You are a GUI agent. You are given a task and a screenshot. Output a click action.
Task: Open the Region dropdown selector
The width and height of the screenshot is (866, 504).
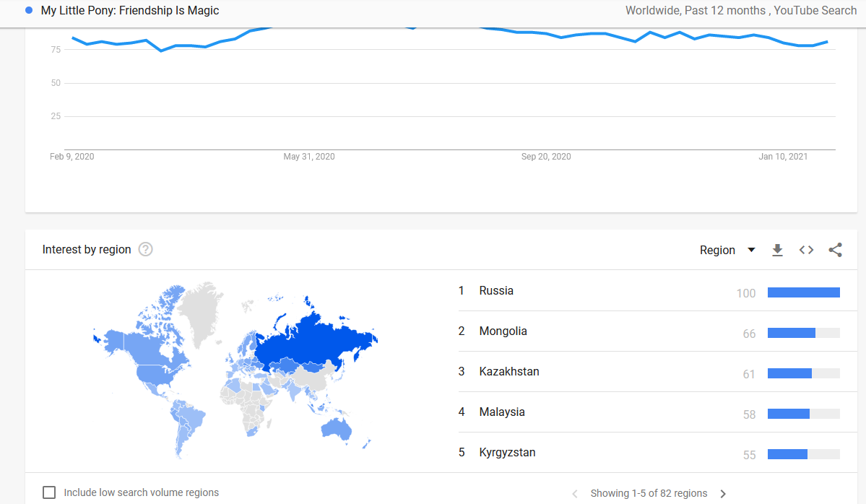click(727, 250)
